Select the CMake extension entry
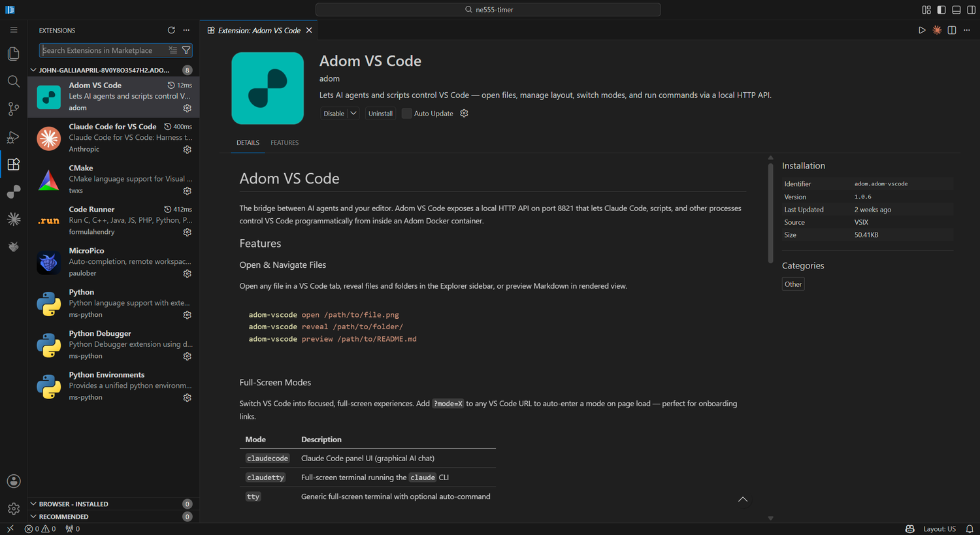This screenshot has height=535, width=980. [113, 180]
